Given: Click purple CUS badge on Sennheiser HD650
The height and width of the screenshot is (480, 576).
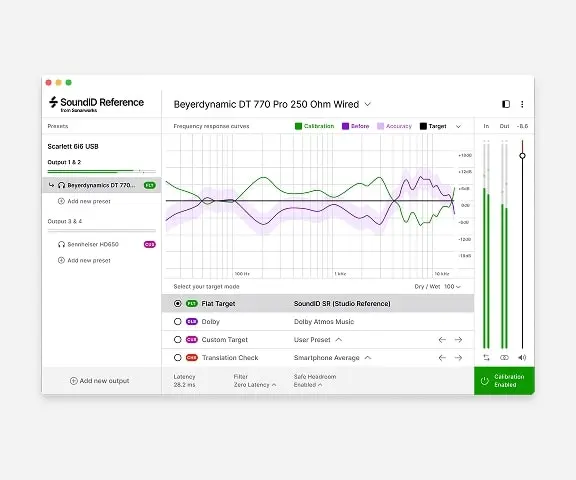Looking at the screenshot, I should tap(150, 245).
